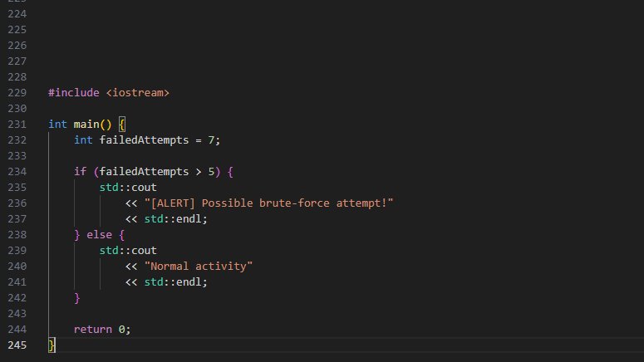
Task: Click line number 229 in the gutter
Action: tap(17, 93)
